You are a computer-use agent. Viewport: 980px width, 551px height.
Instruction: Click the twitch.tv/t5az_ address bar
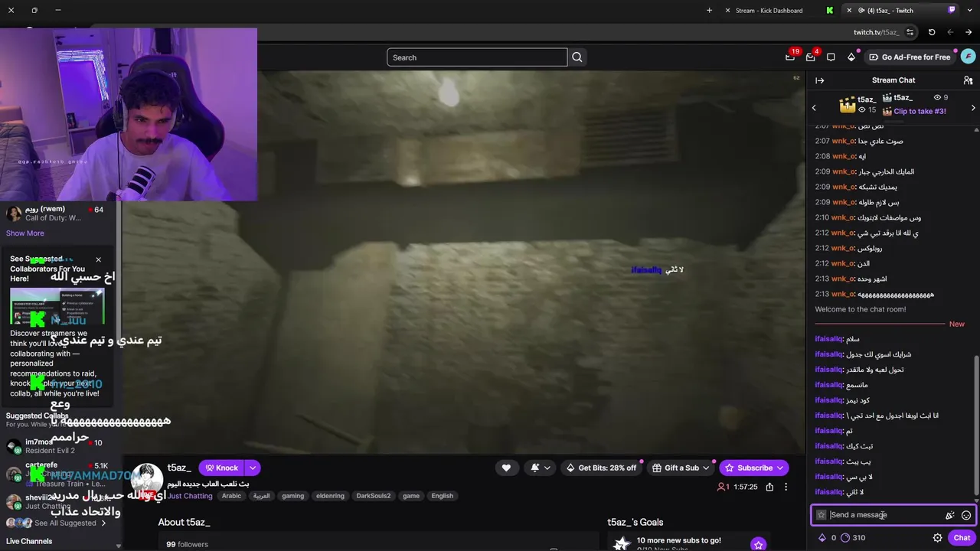(876, 32)
